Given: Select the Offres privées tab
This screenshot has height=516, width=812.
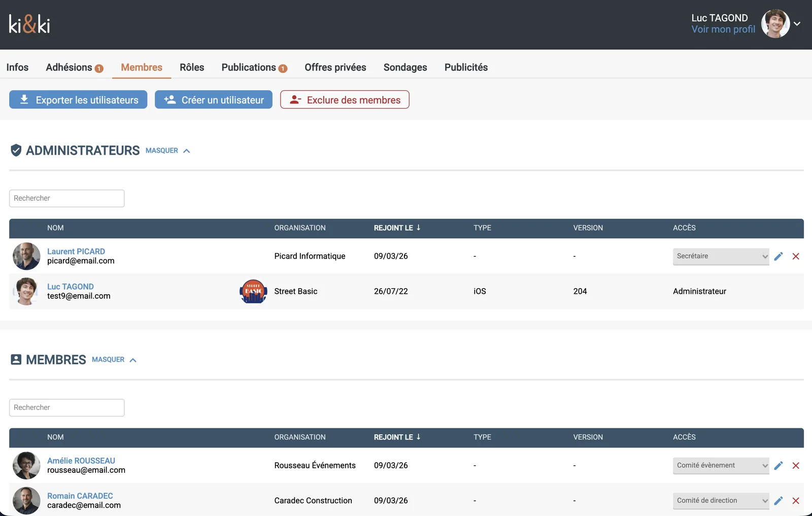Looking at the screenshot, I should pyautogui.click(x=335, y=67).
